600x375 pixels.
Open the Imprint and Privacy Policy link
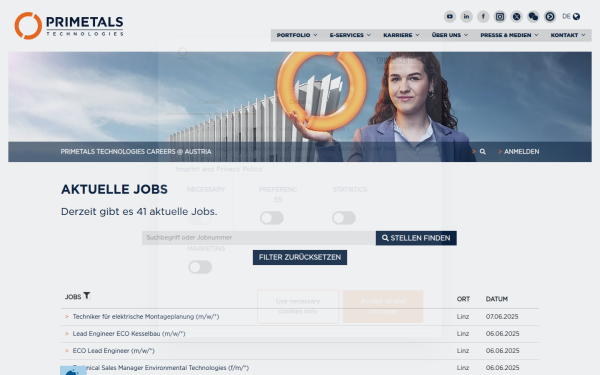(x=219, y=169)
